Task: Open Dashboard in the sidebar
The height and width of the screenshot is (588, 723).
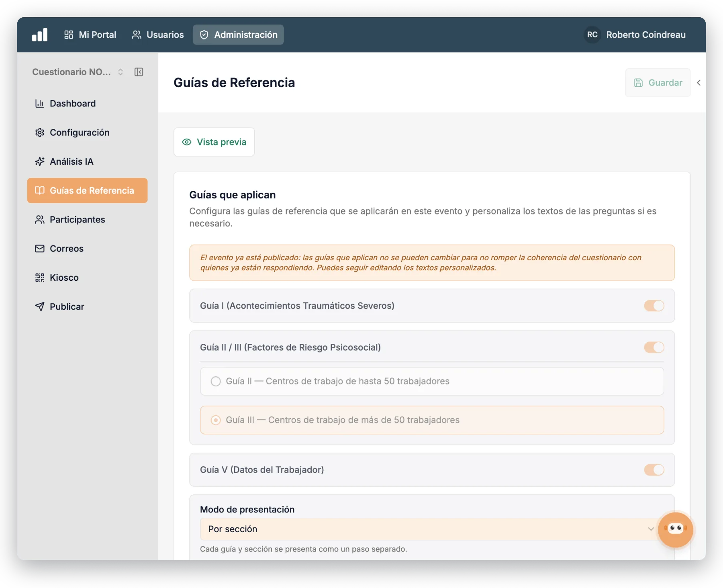Action: pos(87,104)
